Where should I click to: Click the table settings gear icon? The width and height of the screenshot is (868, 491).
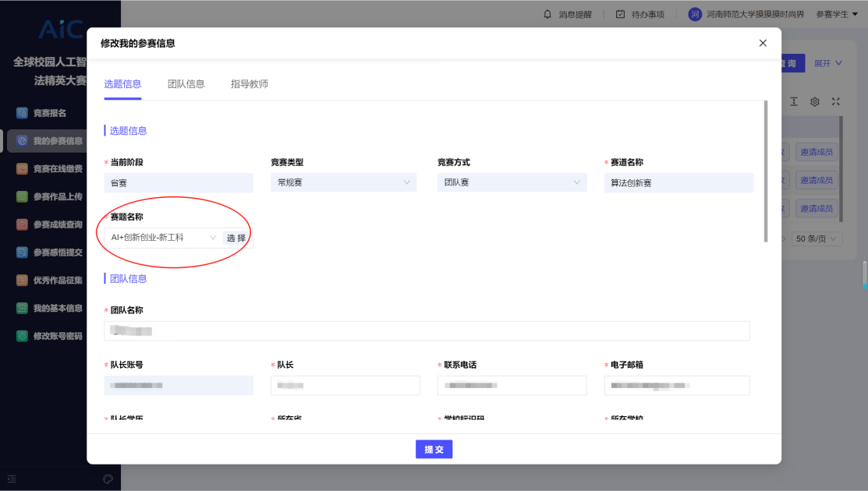pyautogui.click(x=815, y=102)
